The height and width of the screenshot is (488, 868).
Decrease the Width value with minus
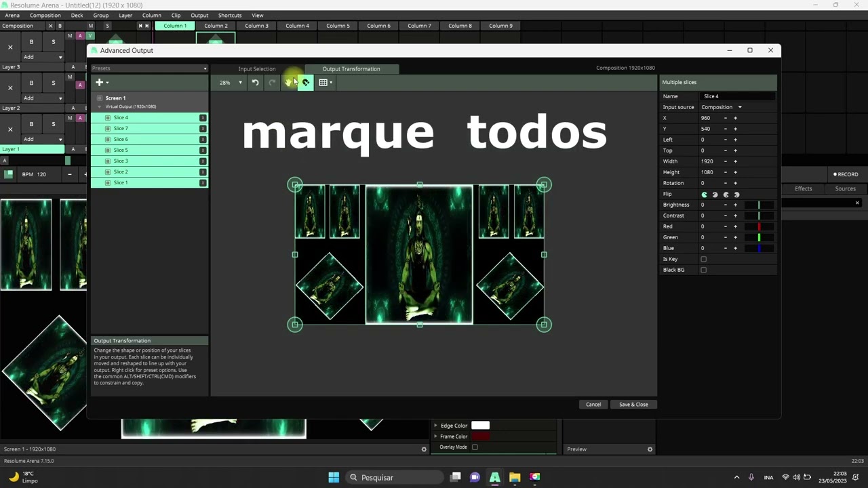pyautogui.click(x=726, y=161)
